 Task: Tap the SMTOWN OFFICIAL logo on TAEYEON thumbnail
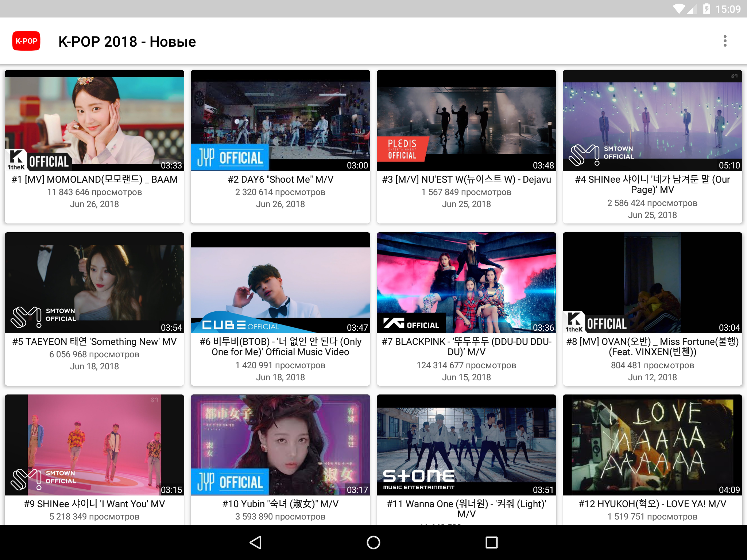coord(44,316)
